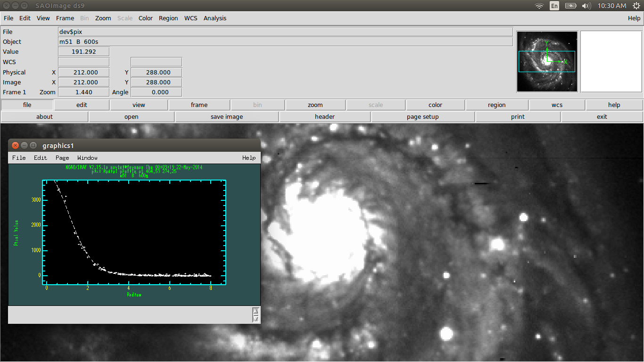Image resolution: width=644 pixels, height=362 pixels.
Task: Click the 'open' button
Action: (132, 116)
